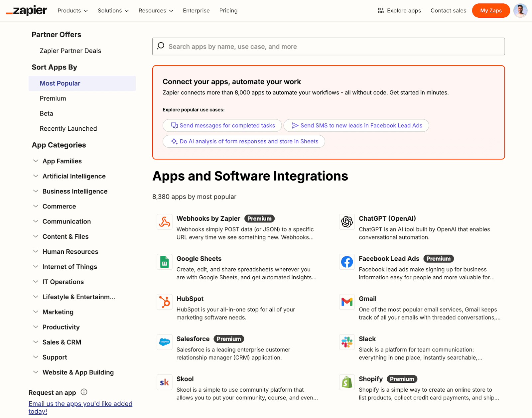
Task: Click the Premium badge beside Facebook Lead Ads
Action: [439, 259]
